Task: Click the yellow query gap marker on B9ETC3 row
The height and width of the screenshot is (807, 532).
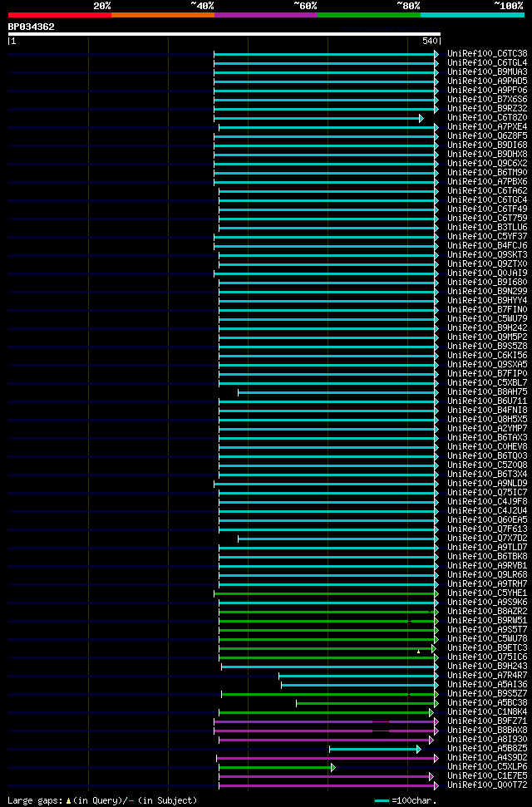Action: tap(419, 652)
